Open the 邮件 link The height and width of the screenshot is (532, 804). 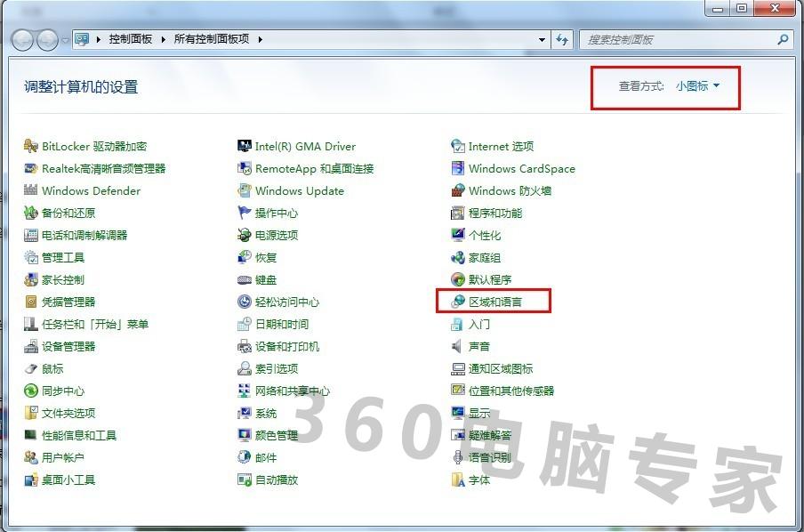(x=266, y=457)
